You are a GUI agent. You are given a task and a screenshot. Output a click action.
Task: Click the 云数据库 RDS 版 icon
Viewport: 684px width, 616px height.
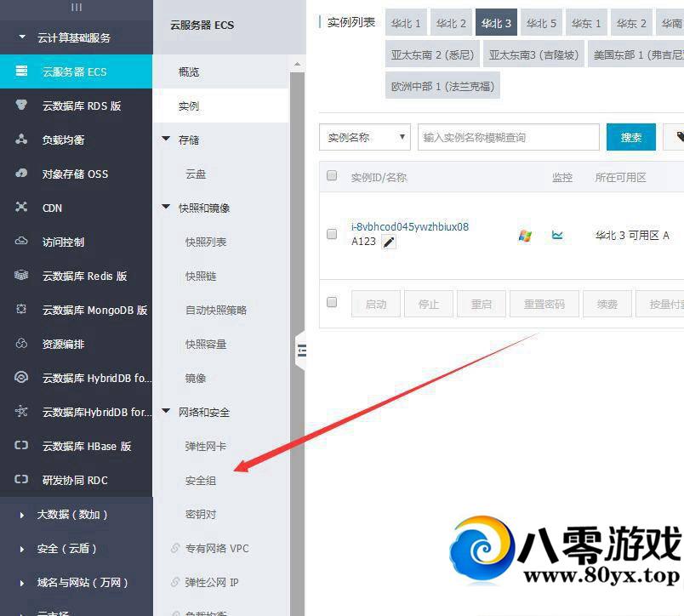tap(21, 105)
